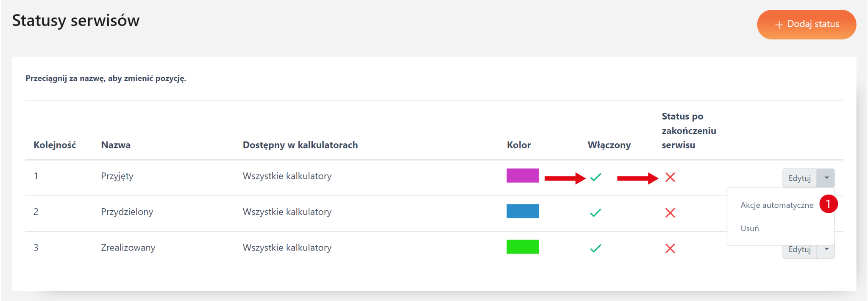Click the red X for Zrealizowany status
The width and height of the screenshot is (868, 301).
point(670,248)
